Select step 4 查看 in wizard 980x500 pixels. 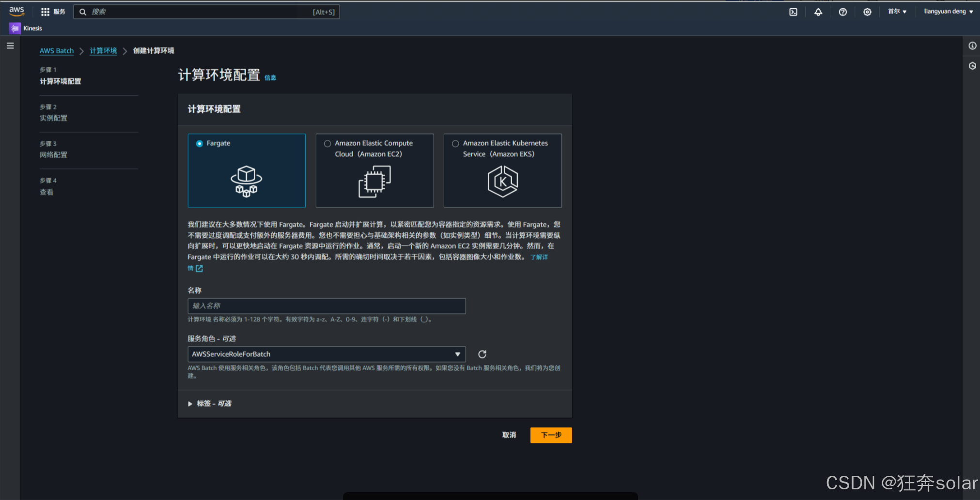(x=47, y=192)
